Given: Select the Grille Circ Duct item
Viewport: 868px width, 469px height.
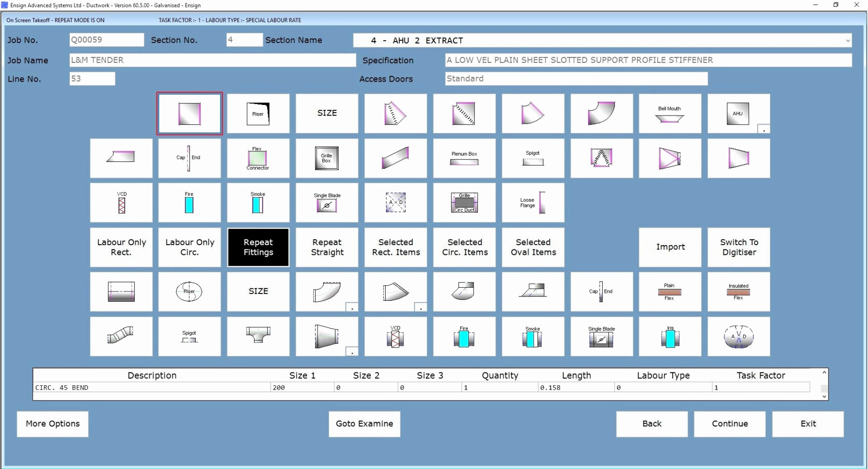Looking at the screenshot, I should [464, 203].
